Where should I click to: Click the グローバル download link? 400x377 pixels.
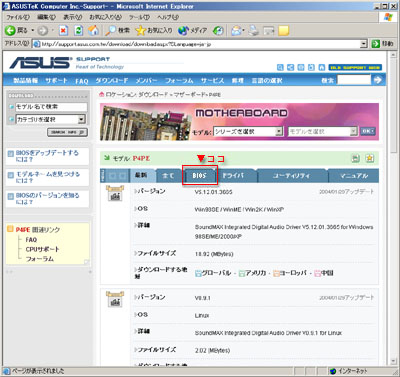click(213, 273)
